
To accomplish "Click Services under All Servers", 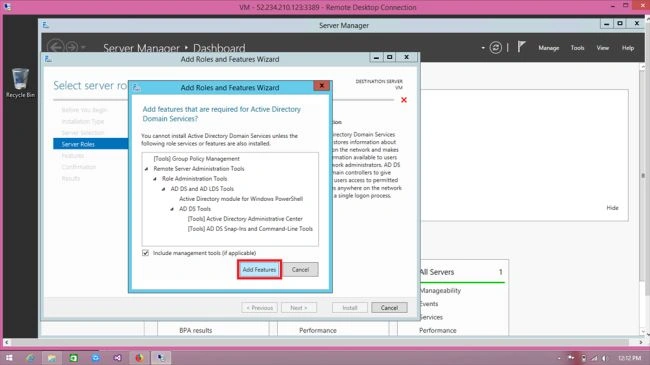I will pyautogui.click(x=431, y=317).
